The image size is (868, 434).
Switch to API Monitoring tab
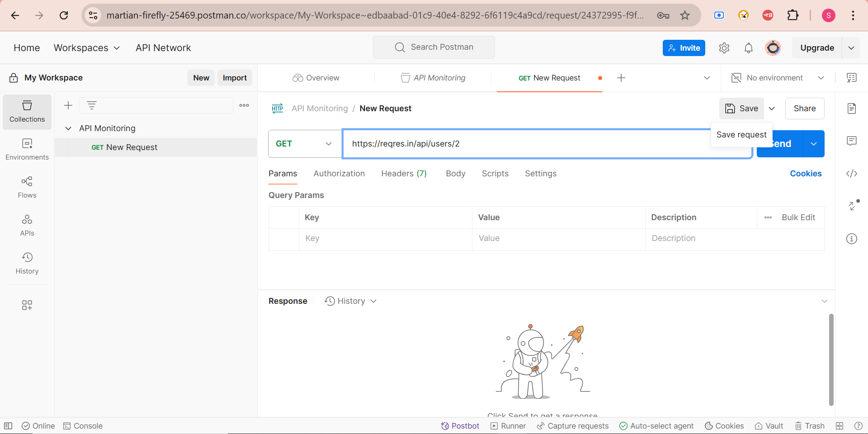click(x=433, y=78)
